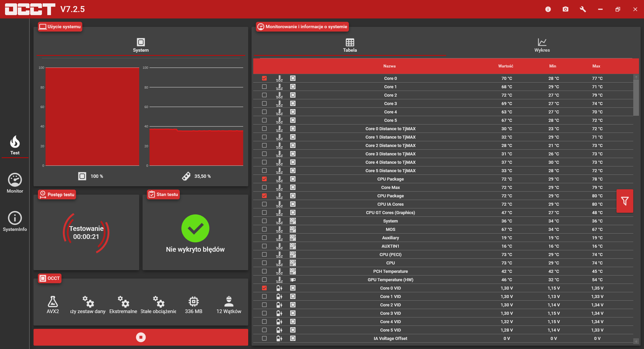Image resolution: width=644 pixels, height=349 pixels.
Task: Click the GPU card icon in GPU Temperature row
Action: tap(293, 280)
